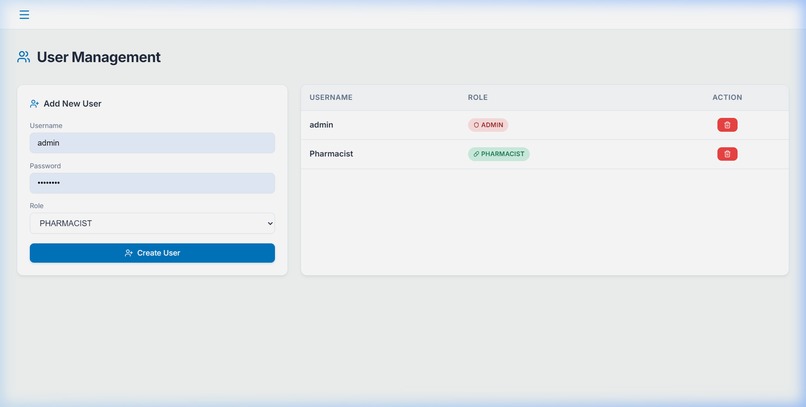Viewport: 806px width, 407px height.
Task: Open the hamburger menu
Action: coord(24,14)
